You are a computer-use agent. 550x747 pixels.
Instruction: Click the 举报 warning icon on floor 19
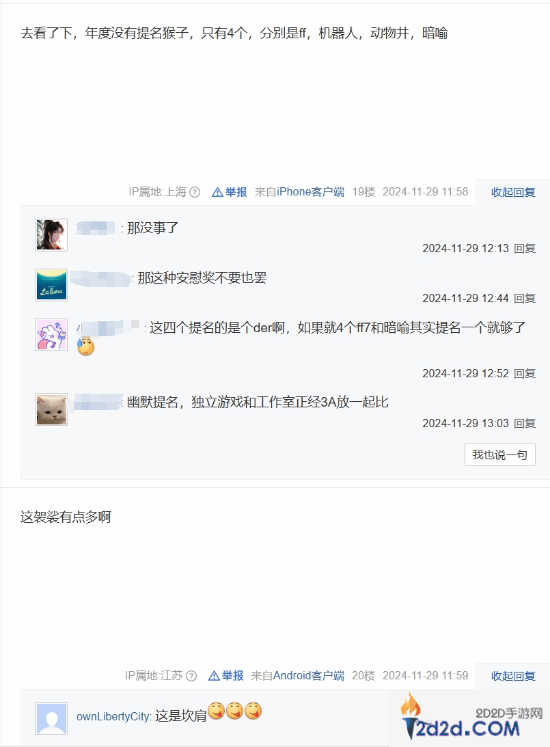[217, 192]
